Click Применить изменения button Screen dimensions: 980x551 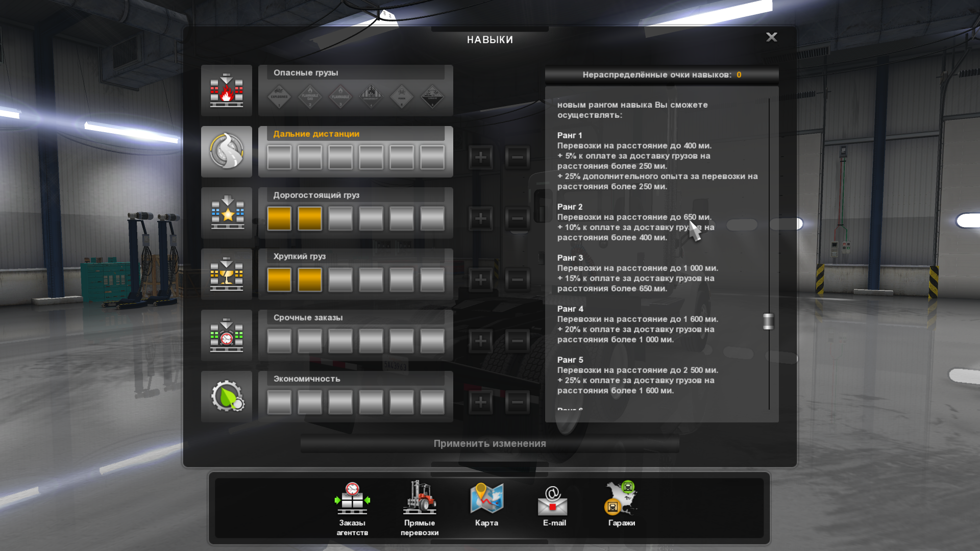coord(489,444)
